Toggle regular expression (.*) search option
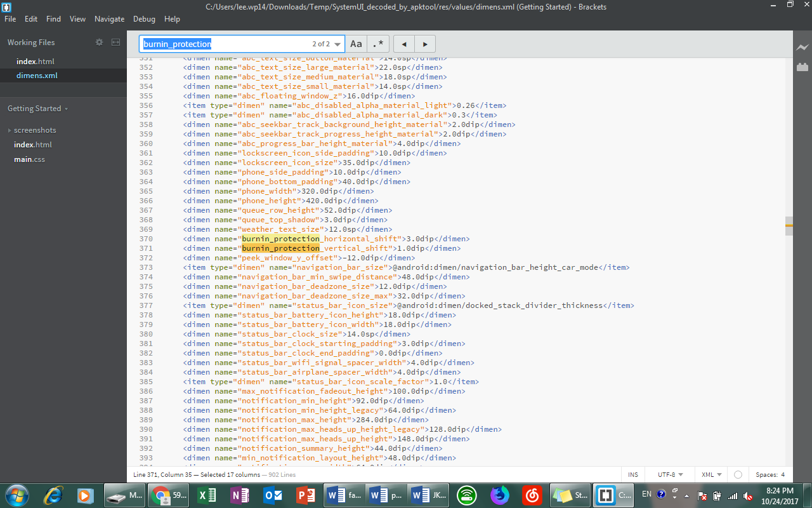The image size is (812, 508). [x=378, y=44]
